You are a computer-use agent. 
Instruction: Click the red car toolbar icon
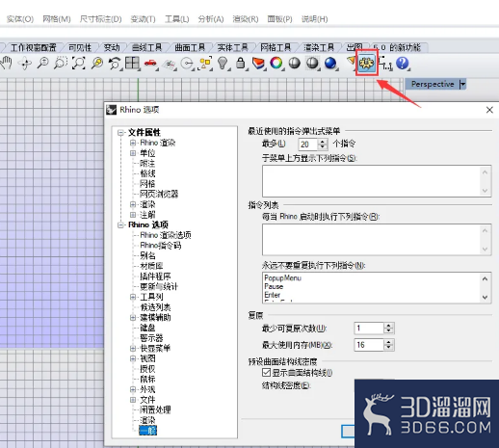tap(150, 63)
